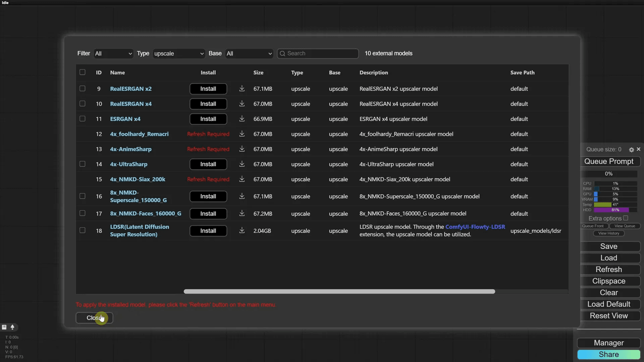Click download icon for LDSR model
The image size is (644, 362).
[x=241, y=230]
